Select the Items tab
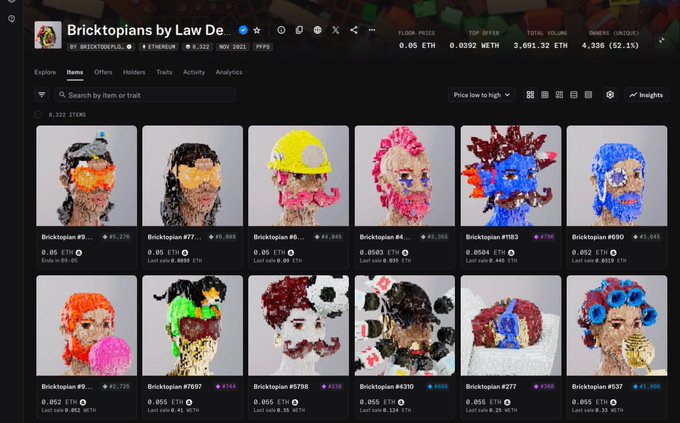The width and height of the screenshot is (680, 423). [x=75, y=72]
